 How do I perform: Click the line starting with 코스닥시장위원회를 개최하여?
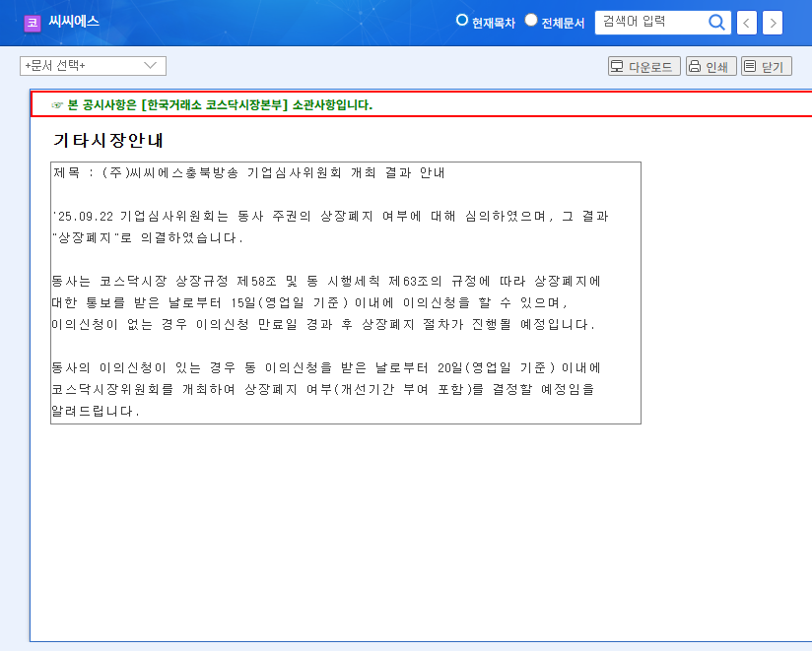[x=323, y=389]
